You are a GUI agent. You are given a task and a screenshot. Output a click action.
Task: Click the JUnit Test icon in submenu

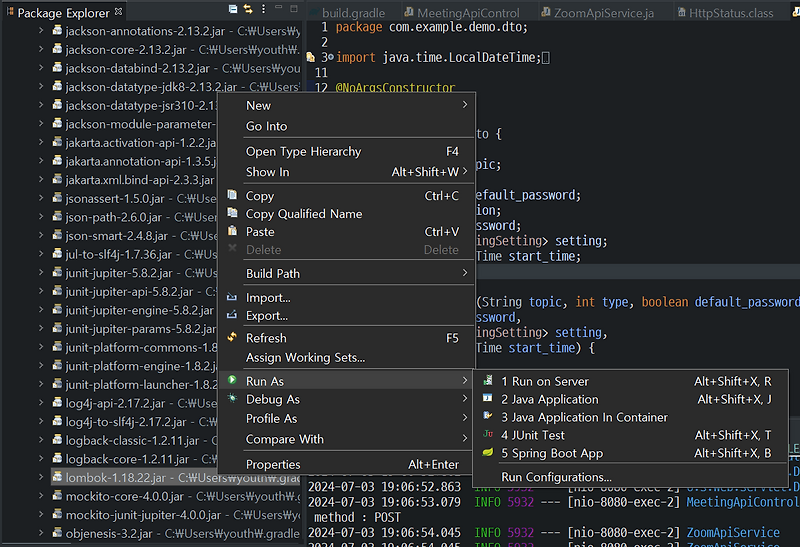(487, 435)
